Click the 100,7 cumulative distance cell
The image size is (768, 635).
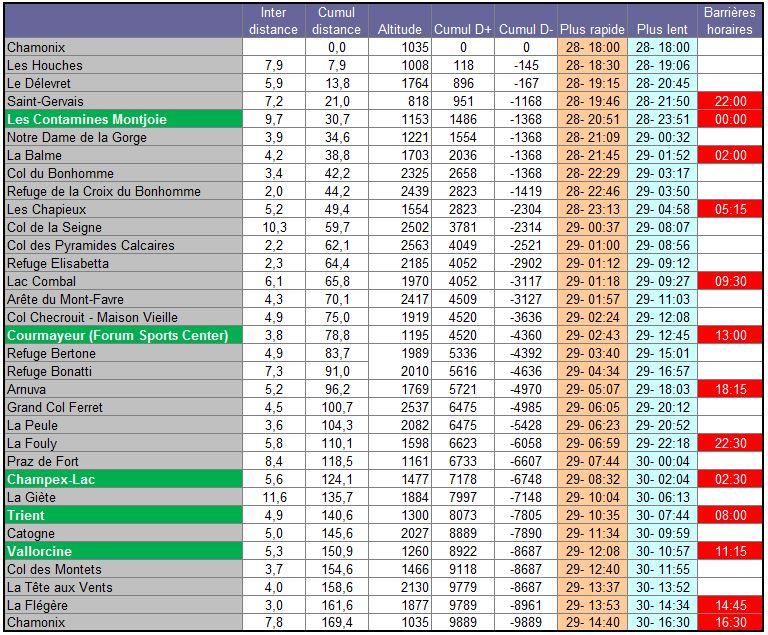337,408
